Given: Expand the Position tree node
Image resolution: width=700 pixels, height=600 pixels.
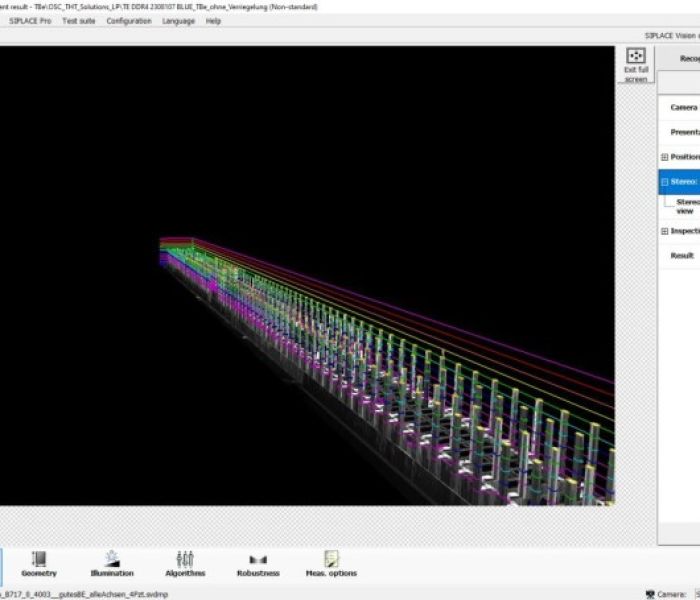Looking at the screenshot, I should [664, 157].
